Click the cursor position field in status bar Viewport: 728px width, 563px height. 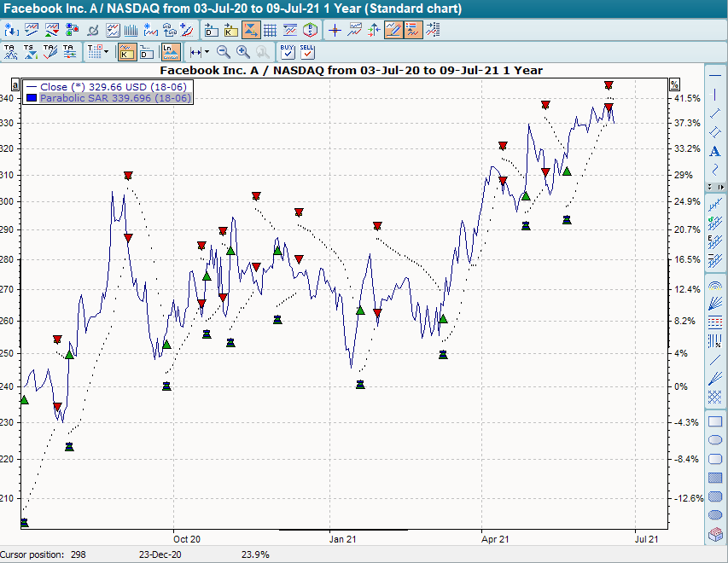tap(77, 554)
